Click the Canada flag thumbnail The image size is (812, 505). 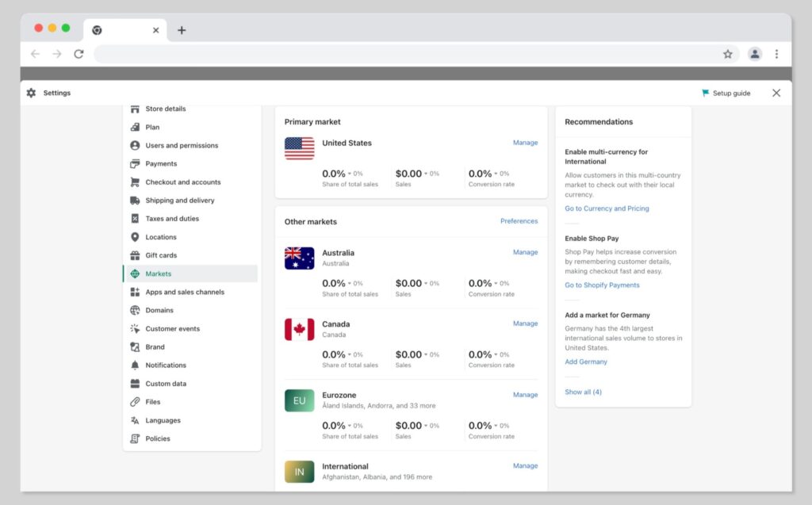tap(299, 329)
